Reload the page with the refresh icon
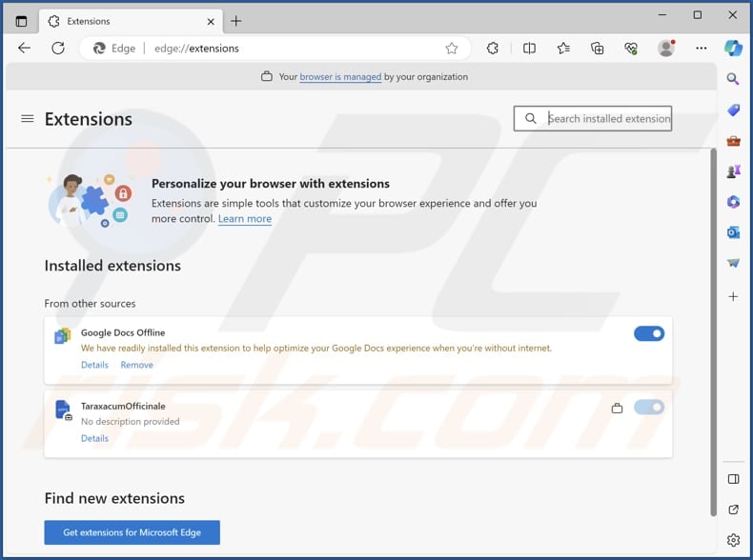 [58, 48]
